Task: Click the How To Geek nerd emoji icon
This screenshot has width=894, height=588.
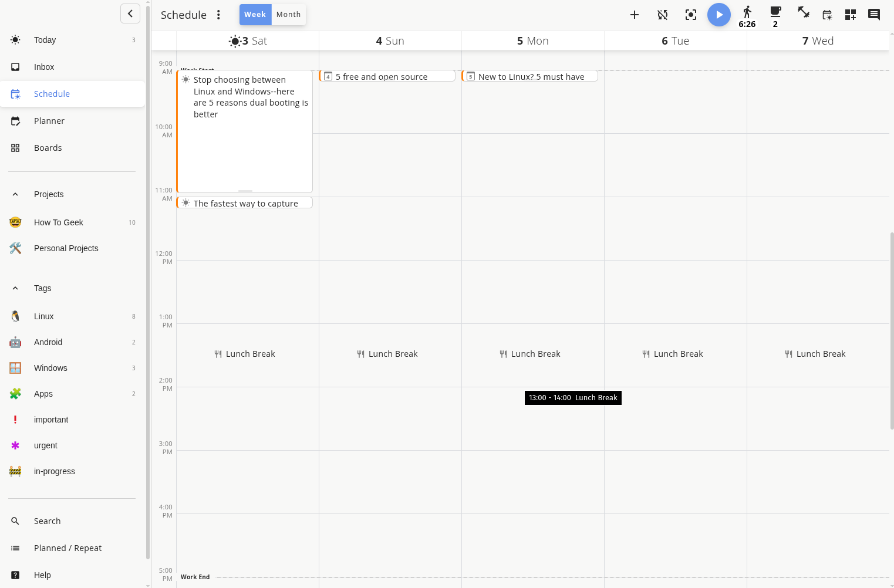Action: pyautogui.click(x=15, y=222)
